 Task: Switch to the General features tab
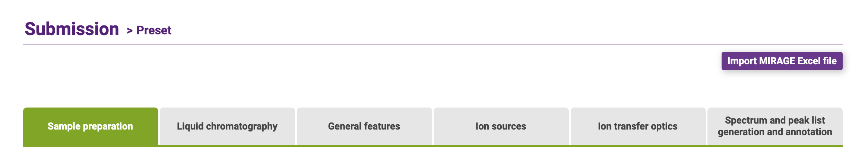point(364,126)
